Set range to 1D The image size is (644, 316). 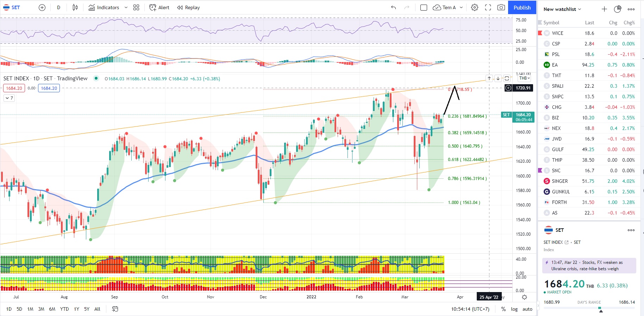9,309
